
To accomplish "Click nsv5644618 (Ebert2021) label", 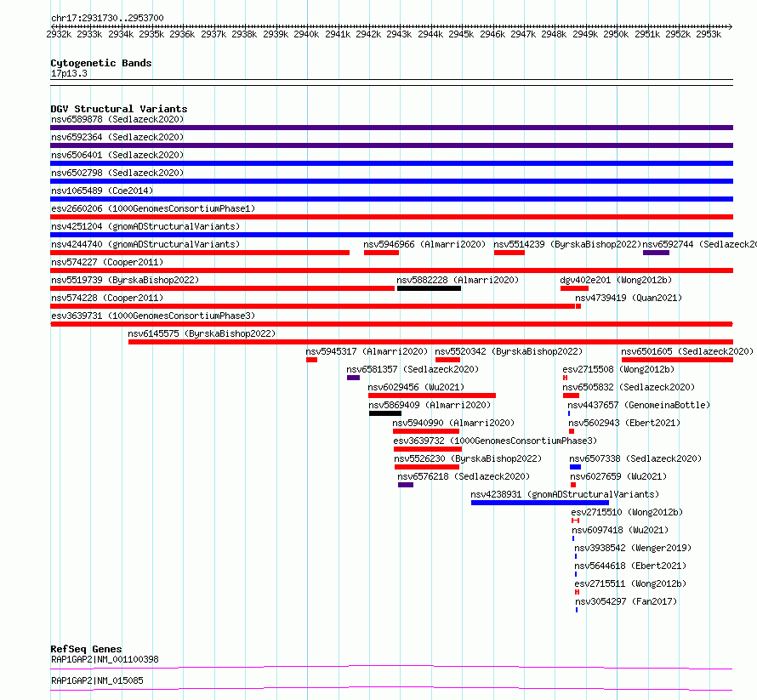I will pos(630,566).
